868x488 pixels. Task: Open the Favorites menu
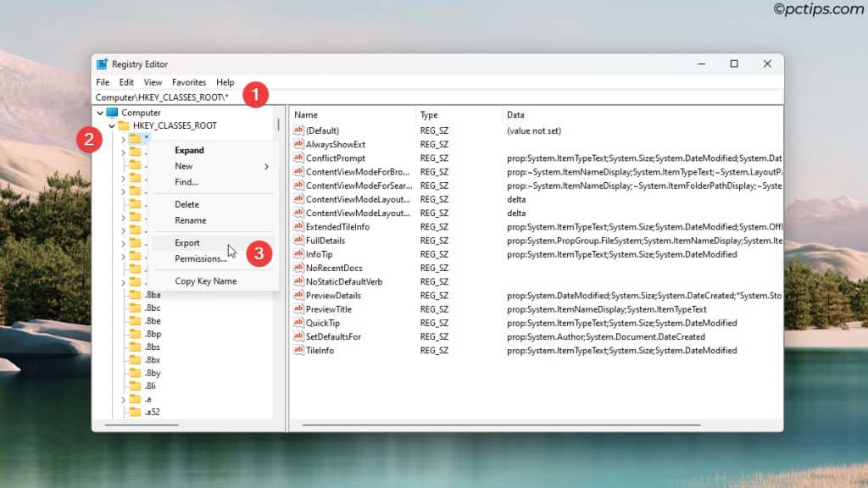click(x=188, y=82)
